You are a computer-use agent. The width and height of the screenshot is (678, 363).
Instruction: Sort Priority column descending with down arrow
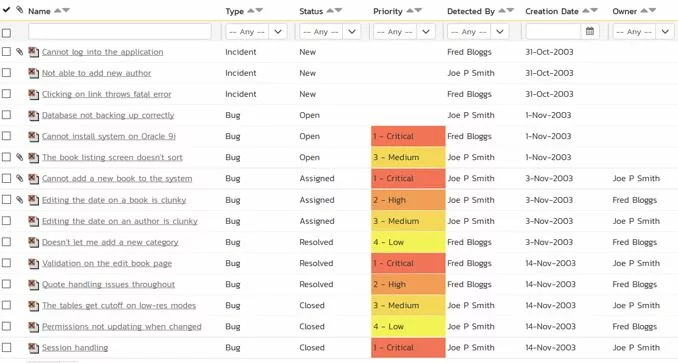(418, 11)
